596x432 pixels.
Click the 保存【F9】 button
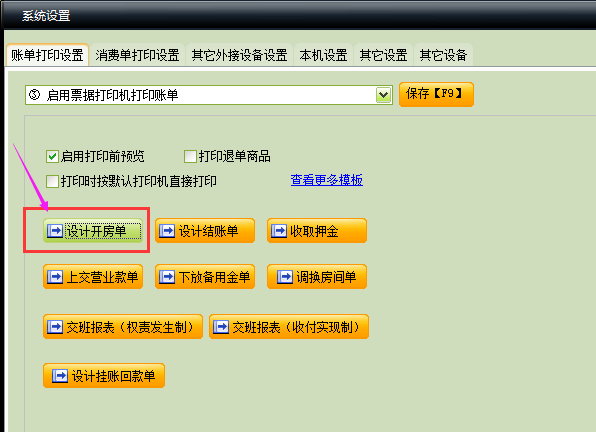click(436, 94)
